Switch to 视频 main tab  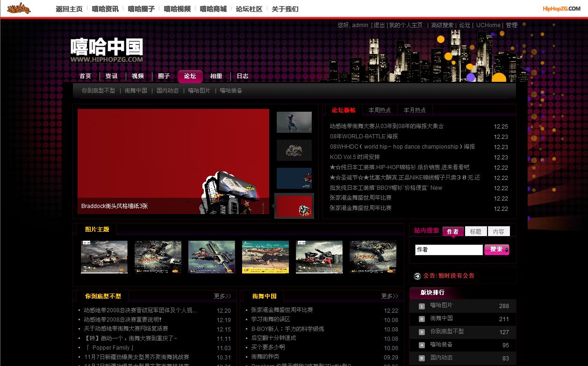click(x=137, y=76)
